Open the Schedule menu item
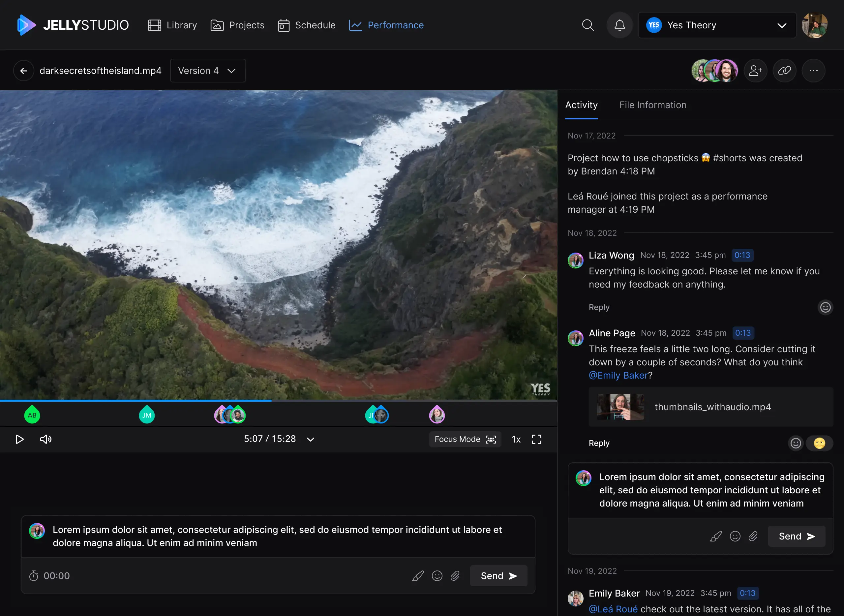Image resolution: width=844 pixels, height=616 pixels. (306, 25)
